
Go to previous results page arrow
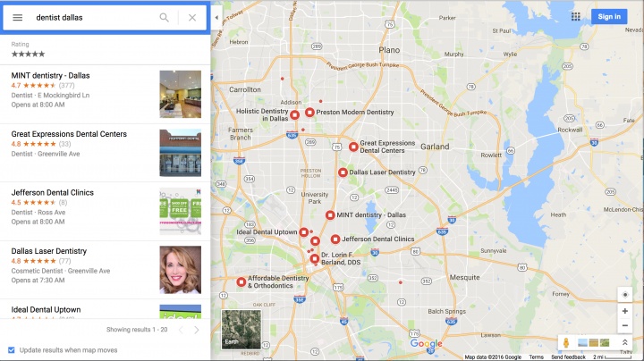[181, 330]
